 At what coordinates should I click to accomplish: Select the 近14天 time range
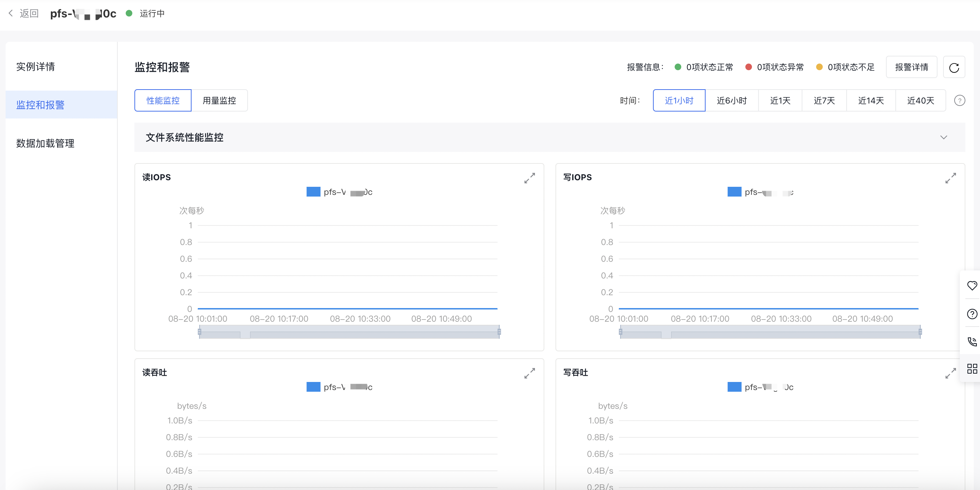pos(871,100)
